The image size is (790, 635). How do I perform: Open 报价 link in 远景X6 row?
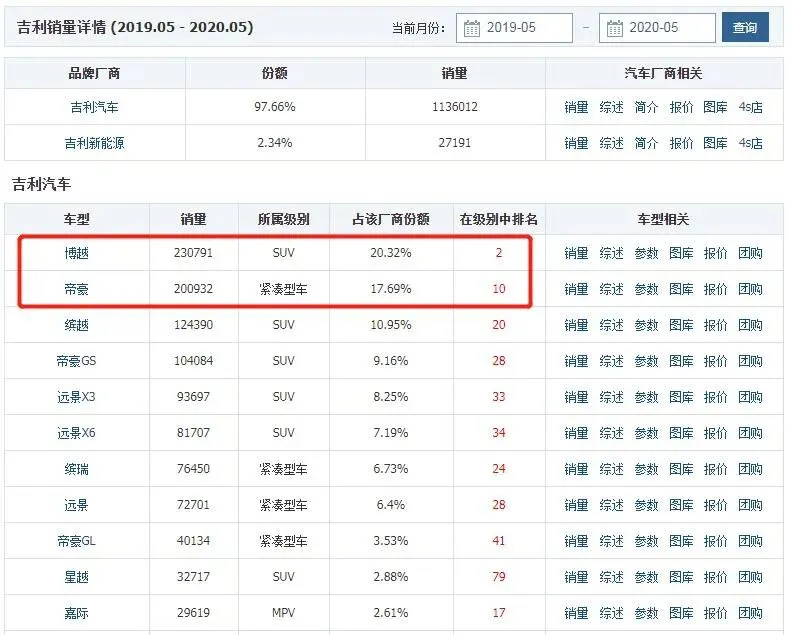coord(715,433)
